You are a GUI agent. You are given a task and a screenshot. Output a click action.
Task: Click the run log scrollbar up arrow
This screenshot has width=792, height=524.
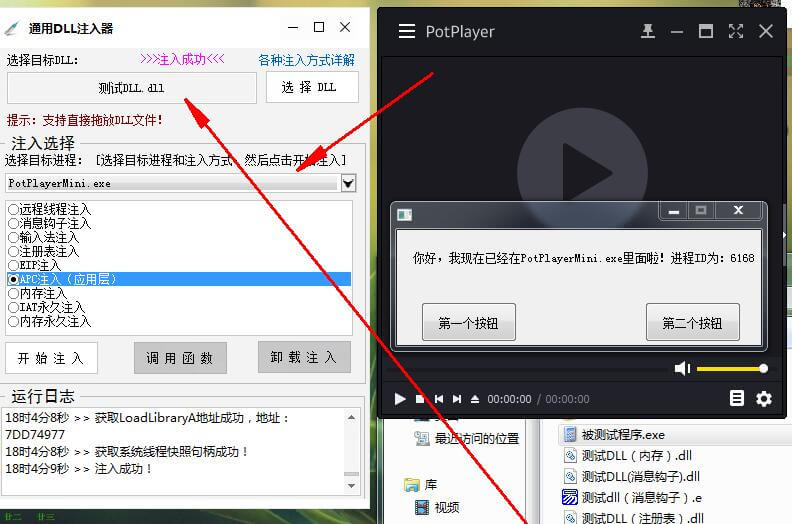point(352,417)
